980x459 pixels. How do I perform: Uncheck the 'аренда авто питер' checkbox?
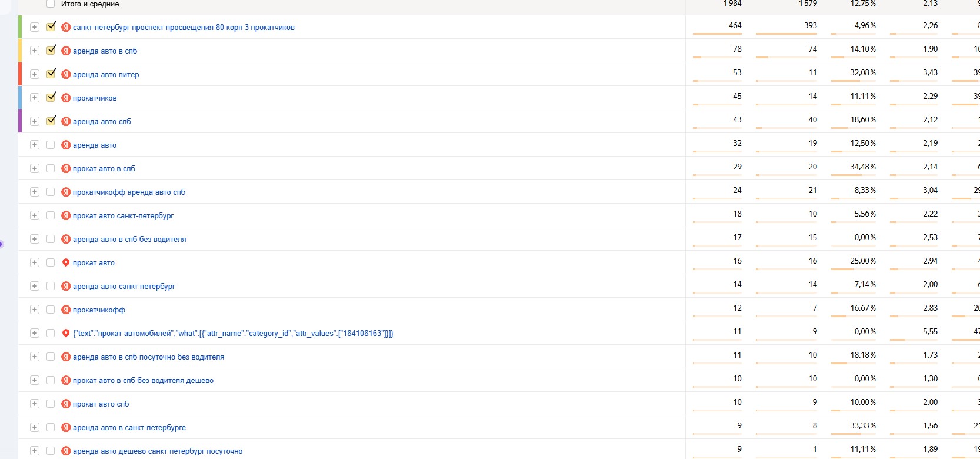[51, 74]
